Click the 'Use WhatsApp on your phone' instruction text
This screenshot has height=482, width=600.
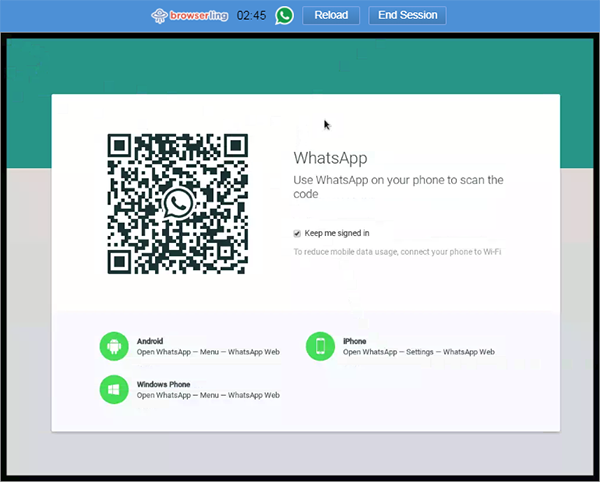click(398, 187)
